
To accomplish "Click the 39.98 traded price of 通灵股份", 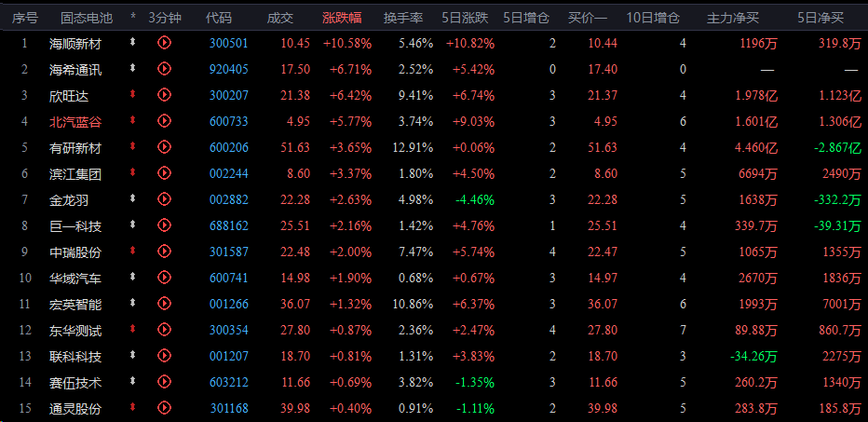I will [295, 408].
